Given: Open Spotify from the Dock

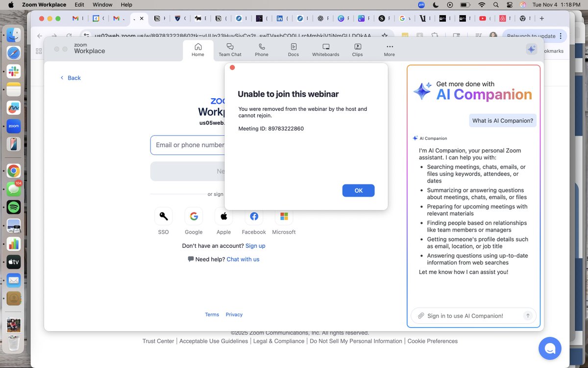Looking at the screenshot, I should click(x=14, y=207).
